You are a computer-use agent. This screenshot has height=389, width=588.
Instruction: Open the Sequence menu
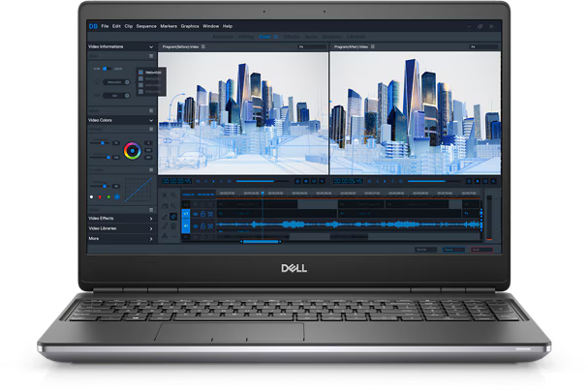point(145,25)
